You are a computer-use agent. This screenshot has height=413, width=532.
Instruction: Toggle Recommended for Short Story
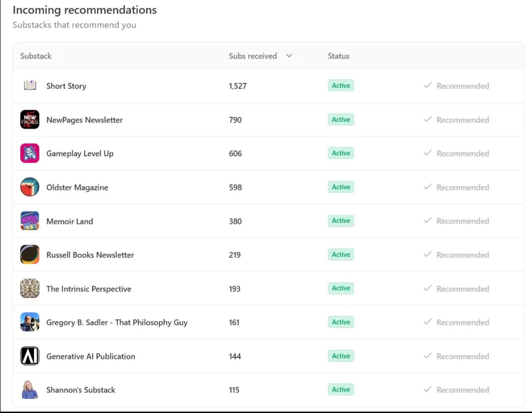click(456, 86)
